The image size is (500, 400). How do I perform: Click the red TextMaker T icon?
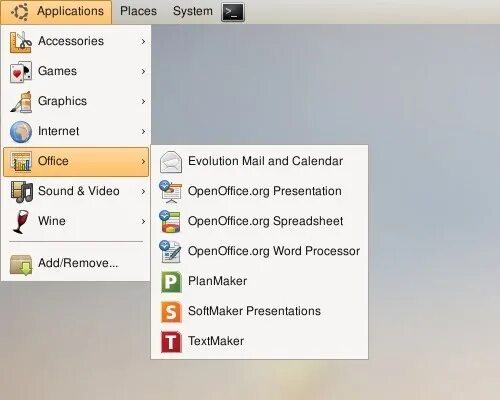point(171,342)
